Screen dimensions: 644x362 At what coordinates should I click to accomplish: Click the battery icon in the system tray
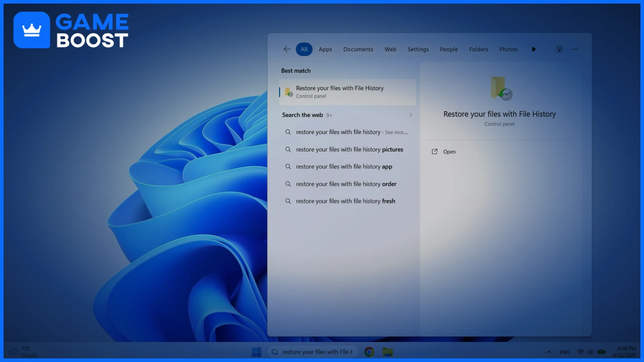click(602, 352)
